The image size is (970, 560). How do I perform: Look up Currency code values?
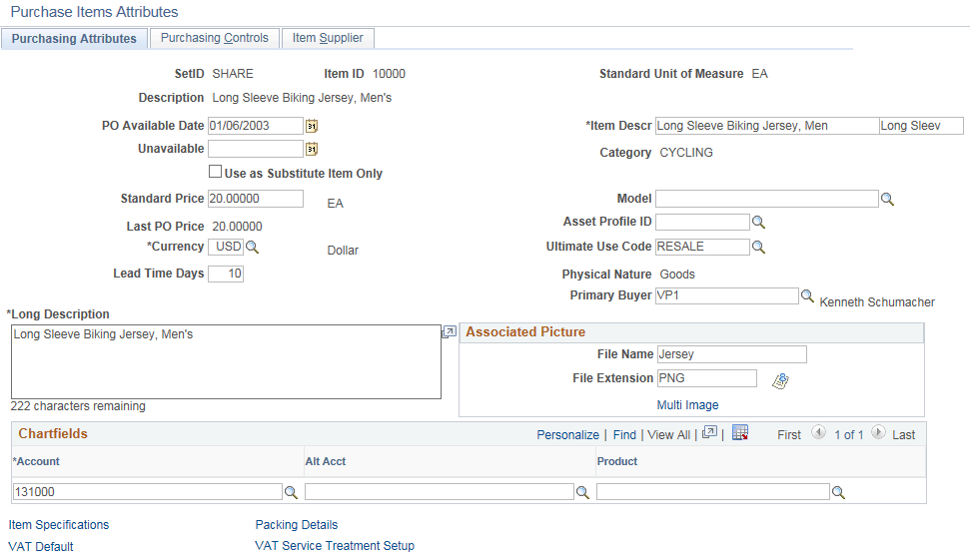(x=253, y=248)
